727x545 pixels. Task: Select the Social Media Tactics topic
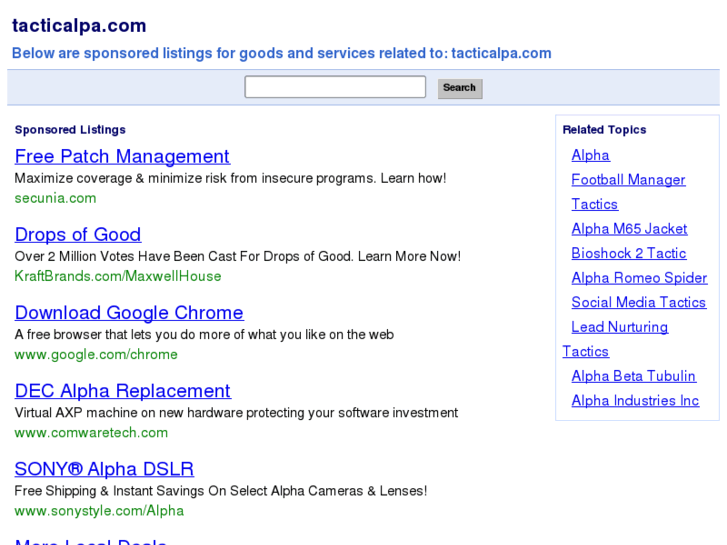coord(638,302)
